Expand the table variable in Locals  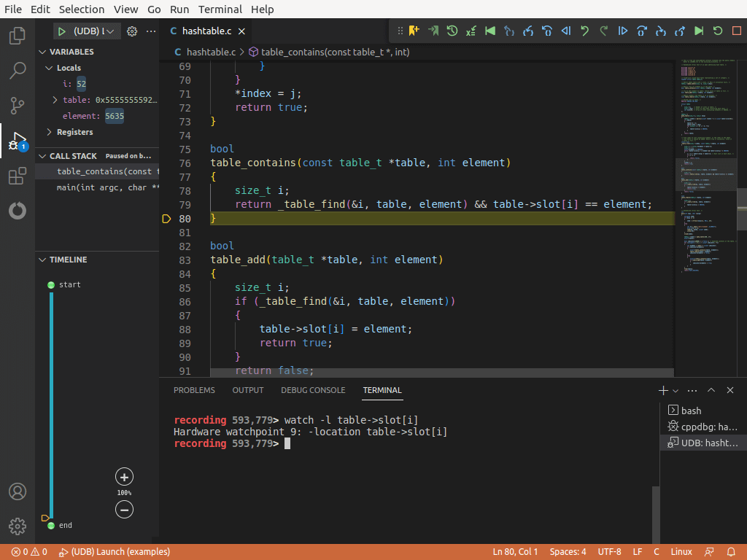click(55, 100)
